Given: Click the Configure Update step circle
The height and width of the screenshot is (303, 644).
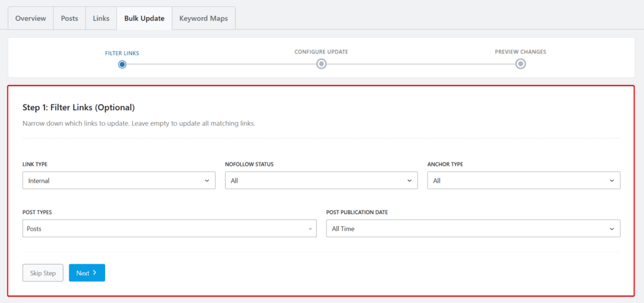Looking at the screenshot, I should 321,64.
